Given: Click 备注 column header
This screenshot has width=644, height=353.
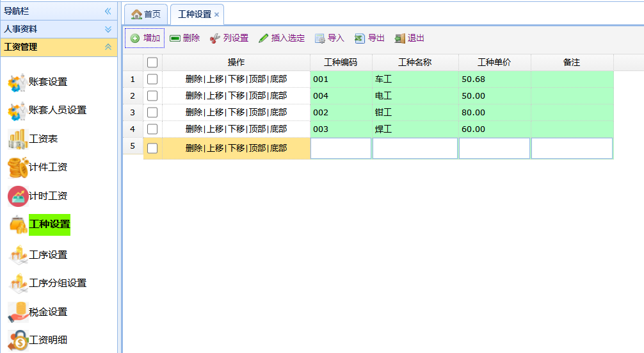Looking at the screenshot, I should pos(572,62).
